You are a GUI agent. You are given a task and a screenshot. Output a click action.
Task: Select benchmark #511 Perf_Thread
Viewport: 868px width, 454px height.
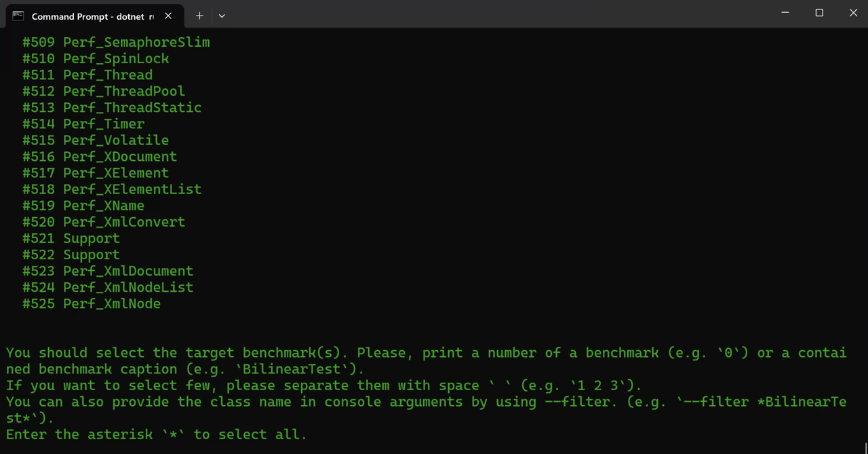107,75
